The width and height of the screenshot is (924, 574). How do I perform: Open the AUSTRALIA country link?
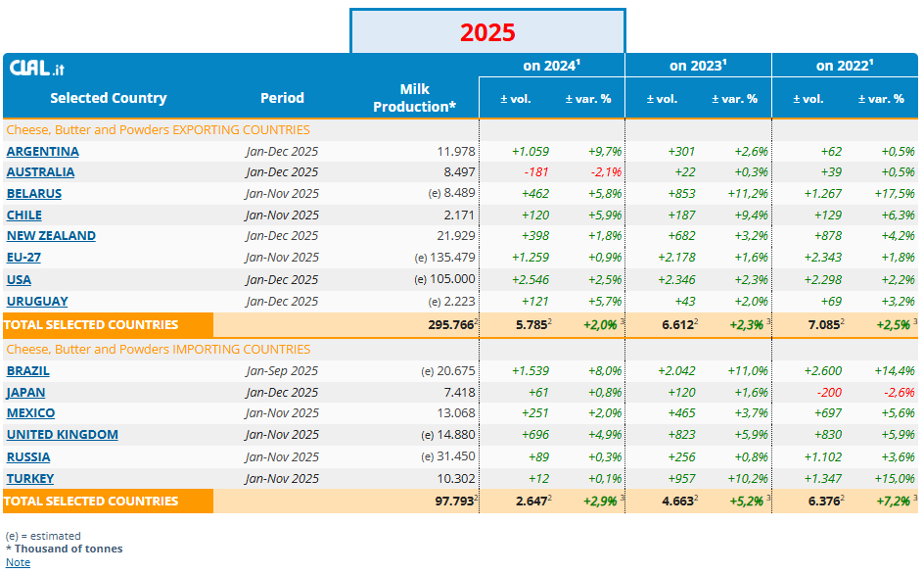point(40,172)
